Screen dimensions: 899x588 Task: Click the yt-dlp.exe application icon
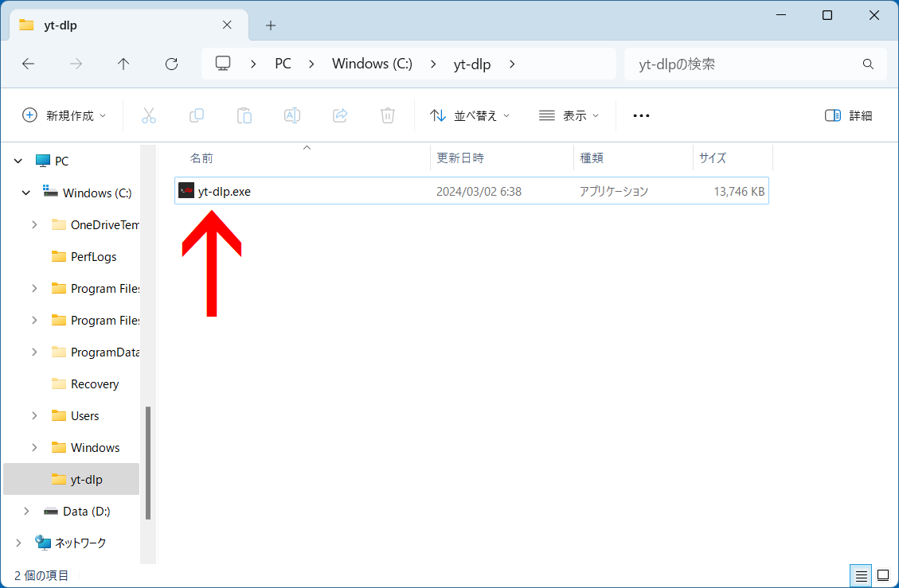186,191
